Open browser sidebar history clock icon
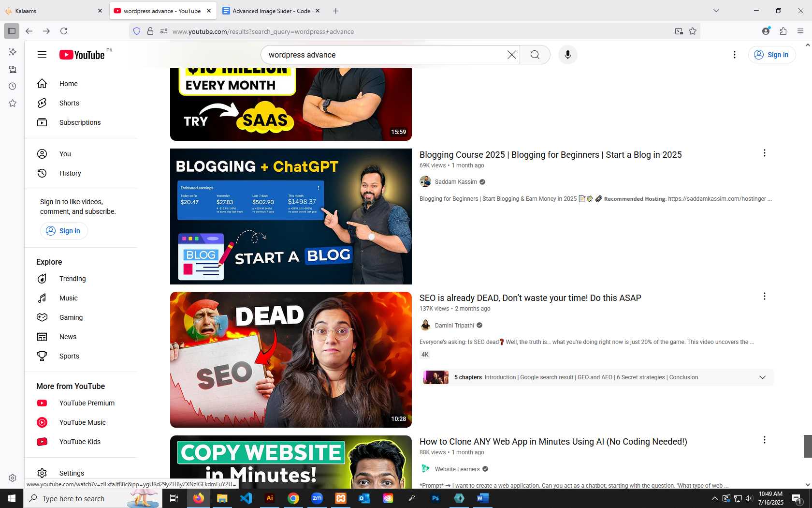812x508 pixels. tap(13, 86)
